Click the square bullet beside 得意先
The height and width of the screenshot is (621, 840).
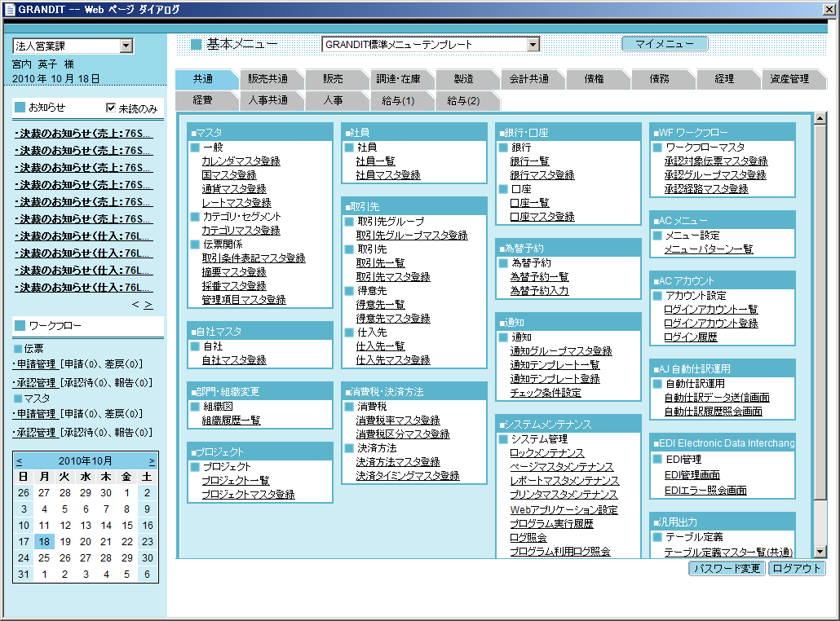[x=349, y=291]
